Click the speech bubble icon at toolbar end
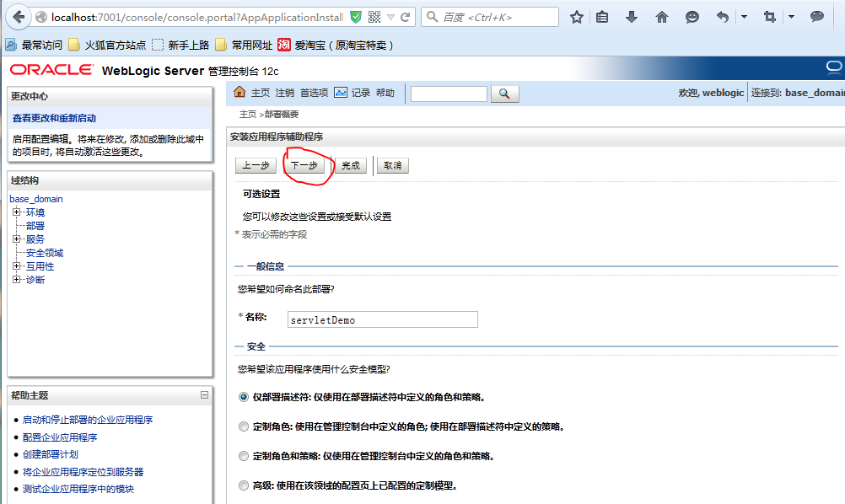Screen dimensions: 845x504 (817, 17)
